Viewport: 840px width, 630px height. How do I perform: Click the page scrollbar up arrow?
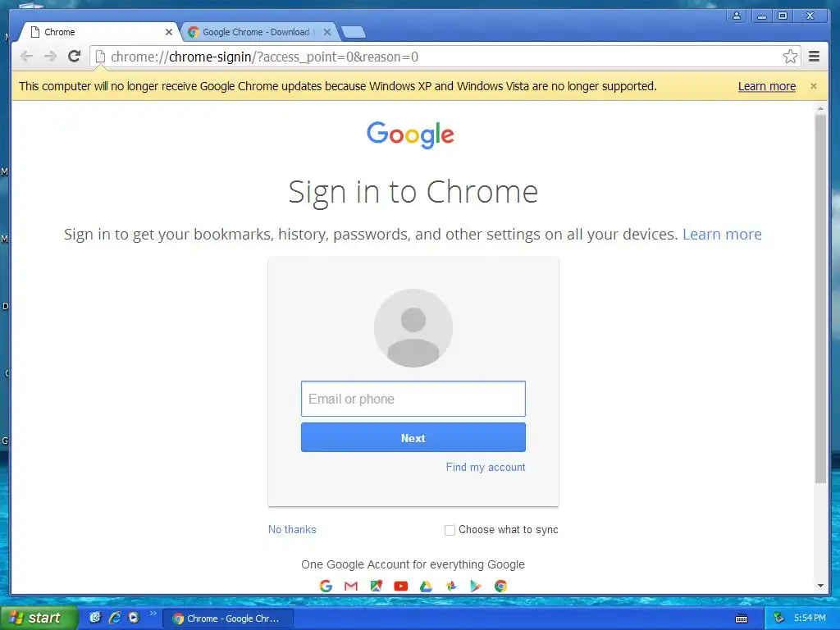point(820,109)
